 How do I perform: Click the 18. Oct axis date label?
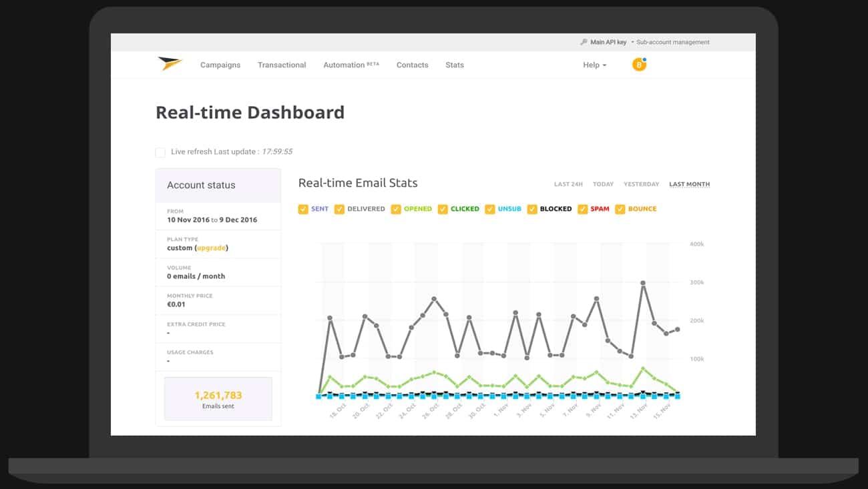tap(339, 410)
